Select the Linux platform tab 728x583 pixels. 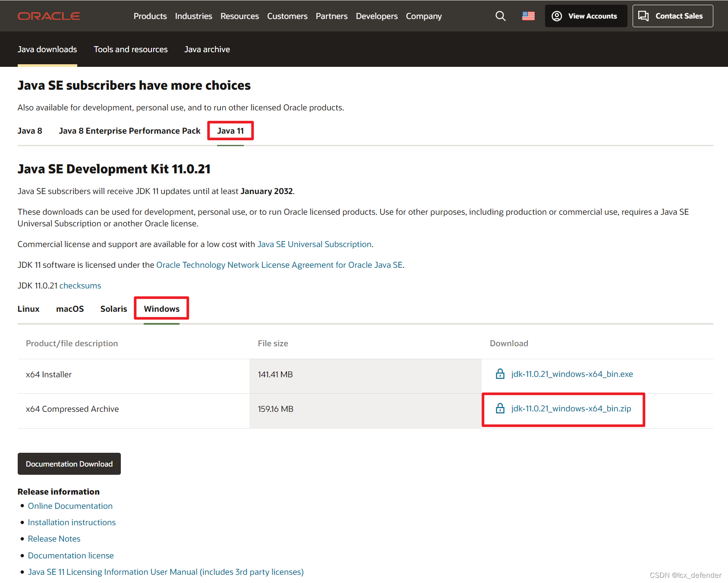28,309
